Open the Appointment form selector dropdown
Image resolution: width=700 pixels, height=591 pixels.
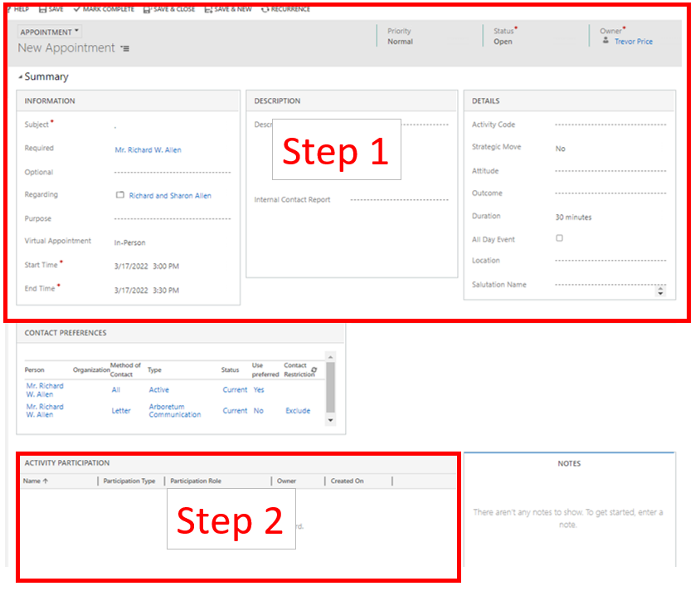click(x=50, y=32)
